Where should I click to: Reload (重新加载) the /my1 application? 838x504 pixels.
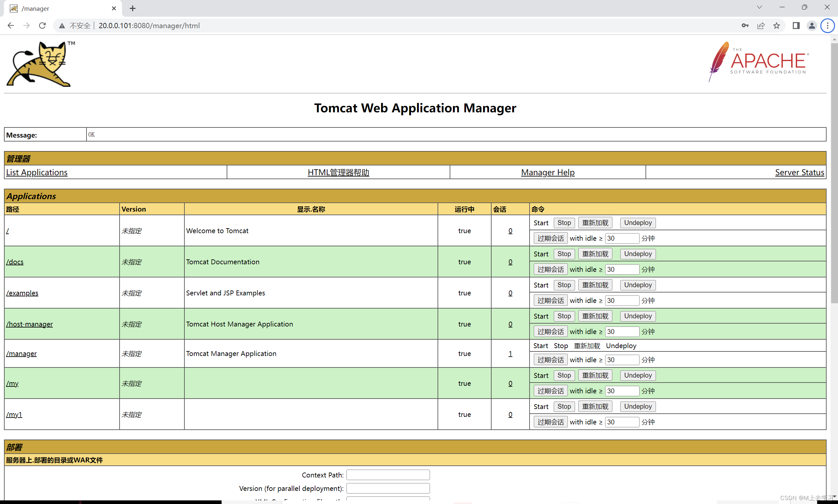[x=595, y=406]
